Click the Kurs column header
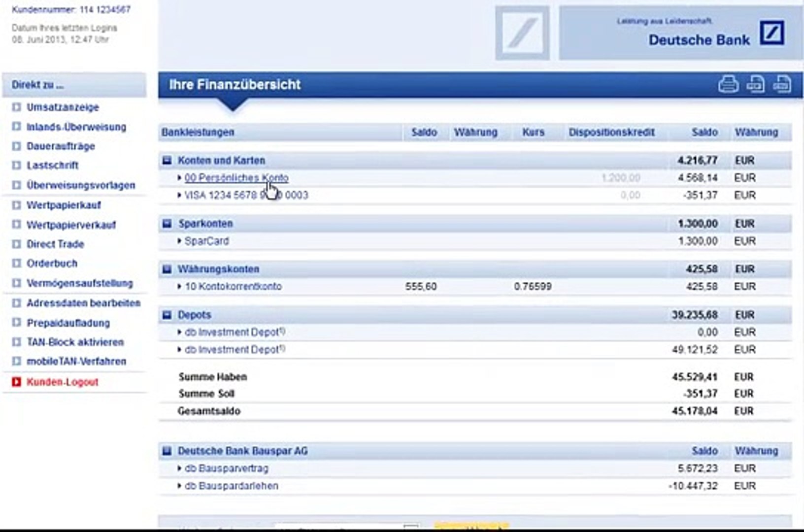The image size is (804, 532). (534, 132)
